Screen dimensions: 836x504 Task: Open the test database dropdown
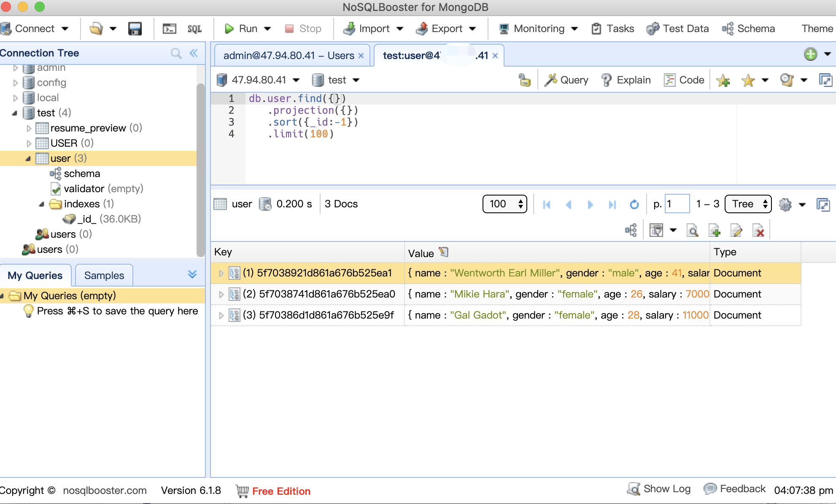[x=356, y=80]
